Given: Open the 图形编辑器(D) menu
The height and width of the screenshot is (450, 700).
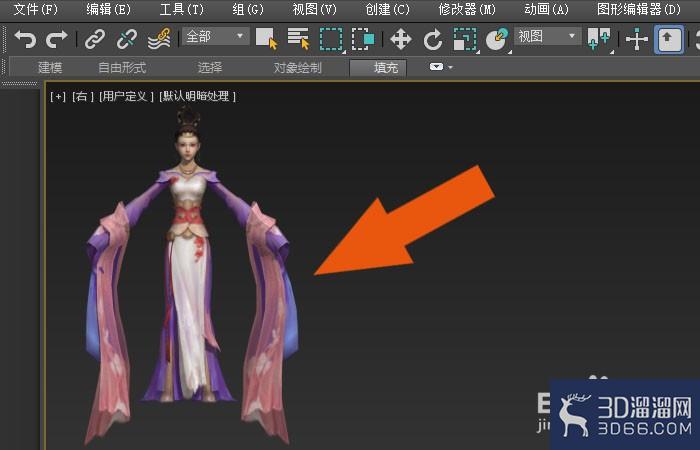Looking at the screenshot, I should (639, 9).
